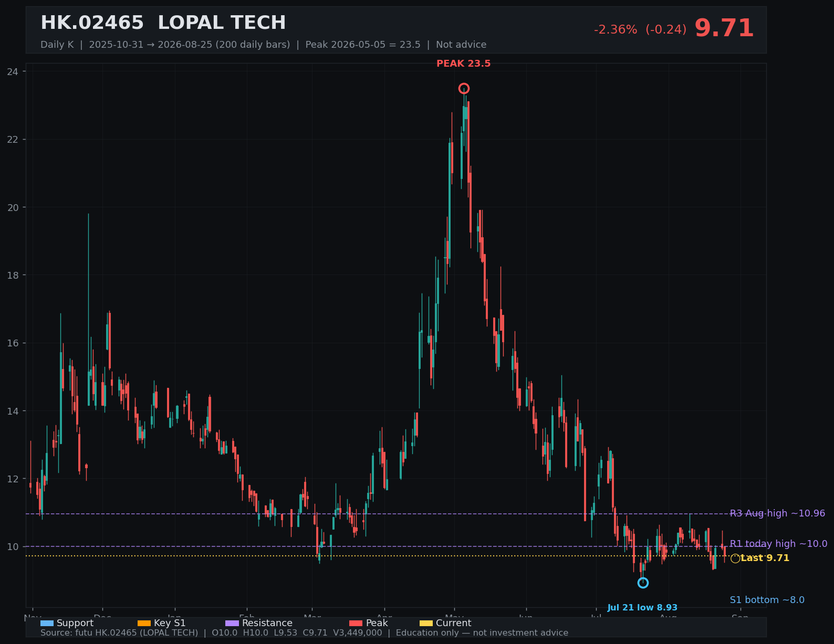Click the 'Daily K' subtitle line

pyautogui.click(x=263, y=45)
